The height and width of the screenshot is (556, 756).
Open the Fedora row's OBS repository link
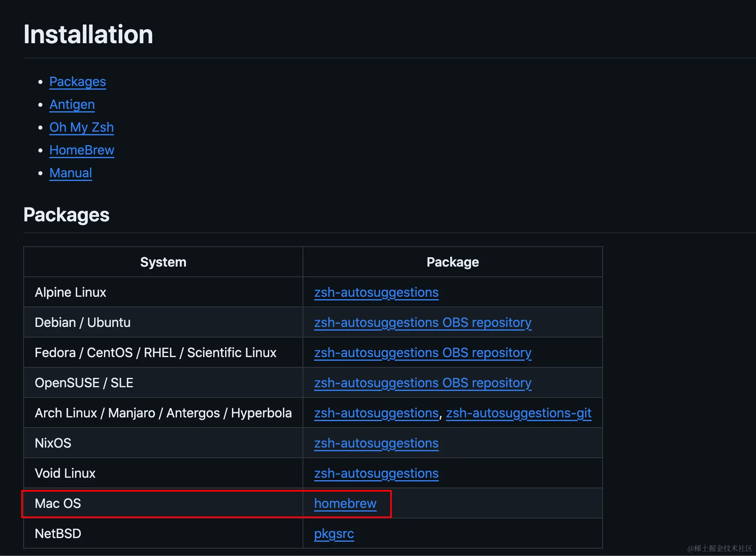point(422,353)
